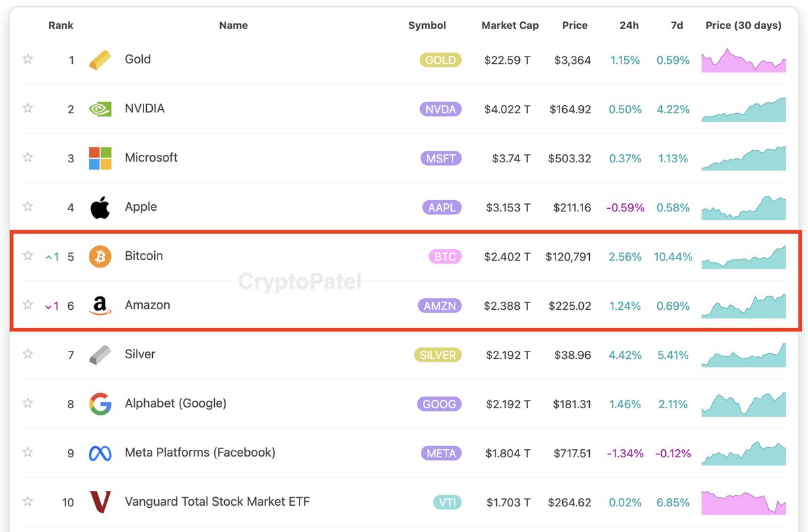This screenshot has height=532, width=808.
Task: Click the GOOG symbol badge
Action: pos(440,404)
